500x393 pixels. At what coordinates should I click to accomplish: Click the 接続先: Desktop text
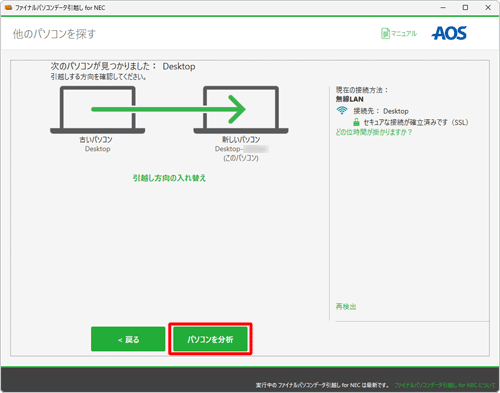point(381,111)
